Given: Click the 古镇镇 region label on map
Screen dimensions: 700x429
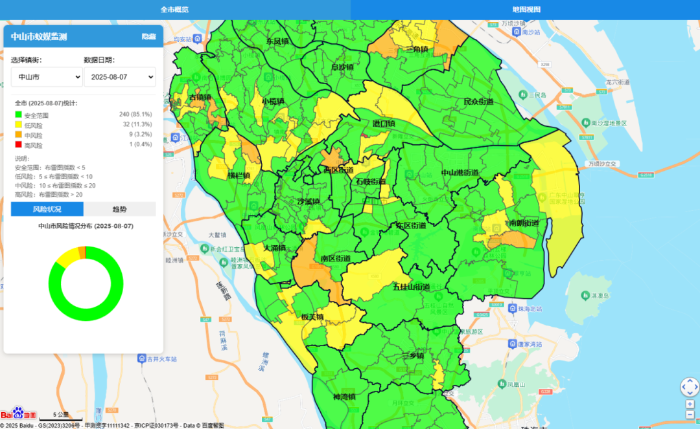Looking at the screenshot, I should (200, 97).
